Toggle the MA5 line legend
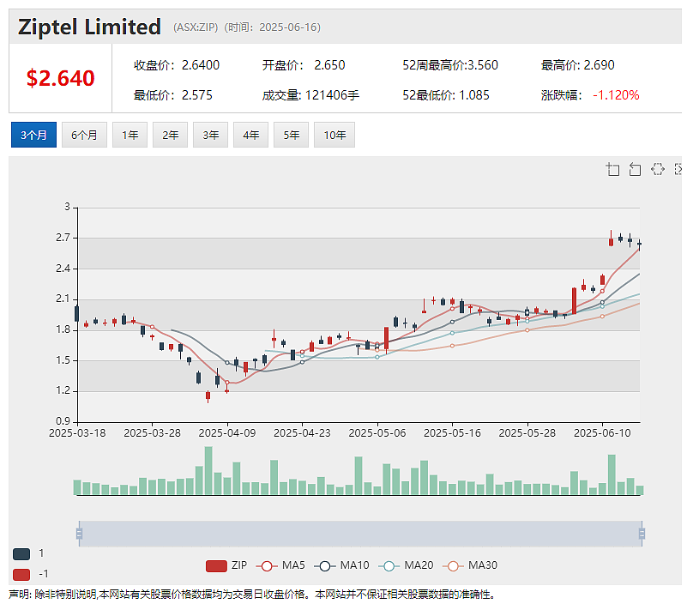Screen dimensions: 693x616 [x=280, y=565]
